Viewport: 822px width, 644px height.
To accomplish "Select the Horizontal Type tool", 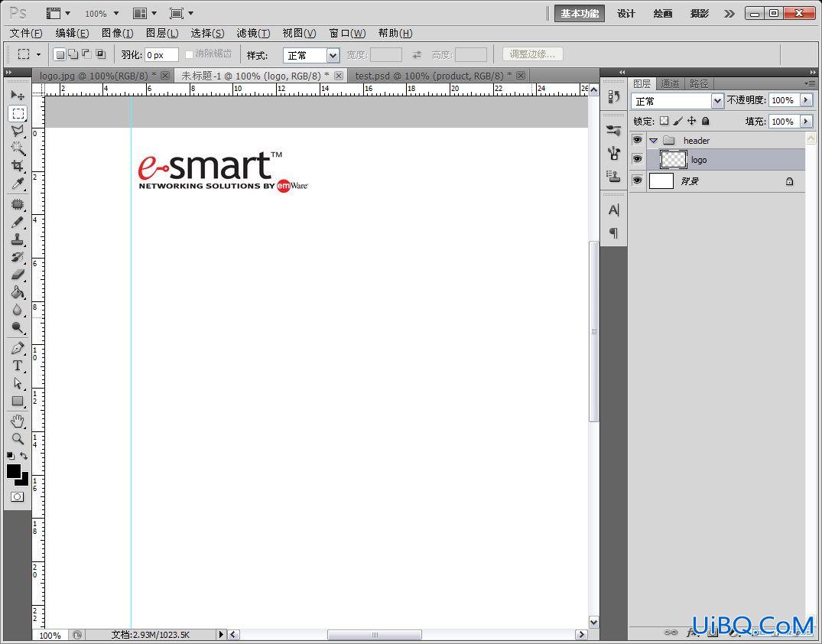I will click(18, 366).
